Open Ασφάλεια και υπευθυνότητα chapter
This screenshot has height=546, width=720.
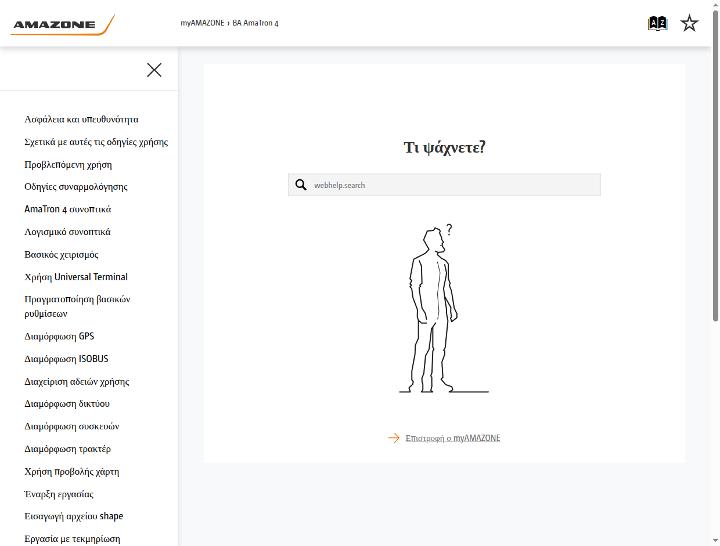pos(81,119)
